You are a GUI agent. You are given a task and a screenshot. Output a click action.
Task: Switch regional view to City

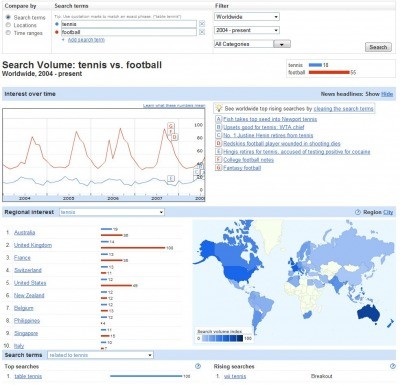coord(388,212)
